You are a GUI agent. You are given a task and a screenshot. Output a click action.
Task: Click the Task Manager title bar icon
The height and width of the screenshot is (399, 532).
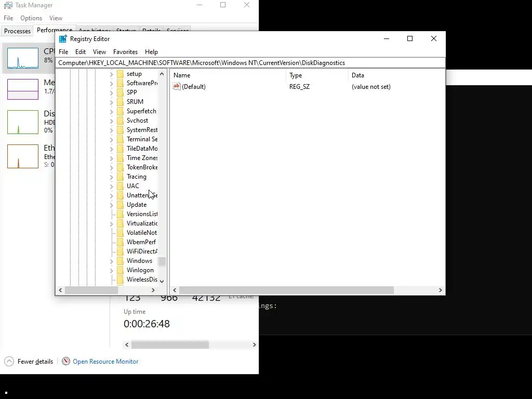8,5
